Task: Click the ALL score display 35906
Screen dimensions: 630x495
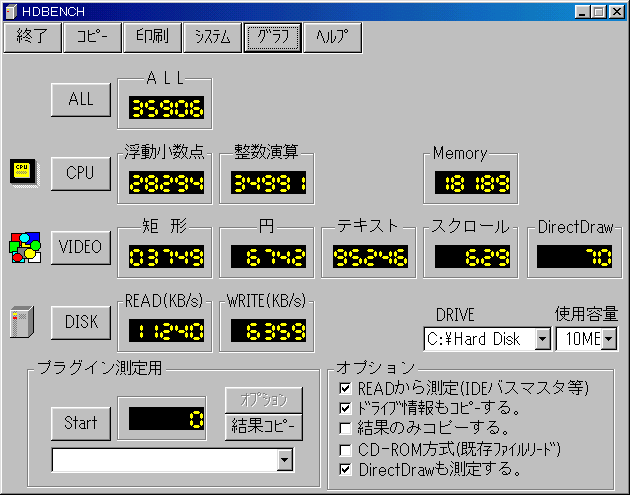Action: click(166, 108)
